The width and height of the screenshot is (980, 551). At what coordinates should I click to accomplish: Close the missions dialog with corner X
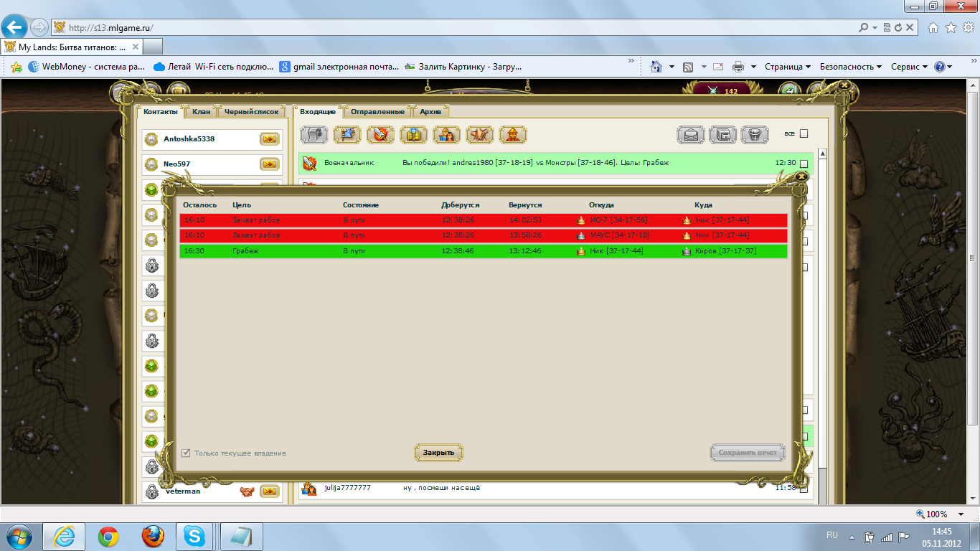(x=801, y=176)
